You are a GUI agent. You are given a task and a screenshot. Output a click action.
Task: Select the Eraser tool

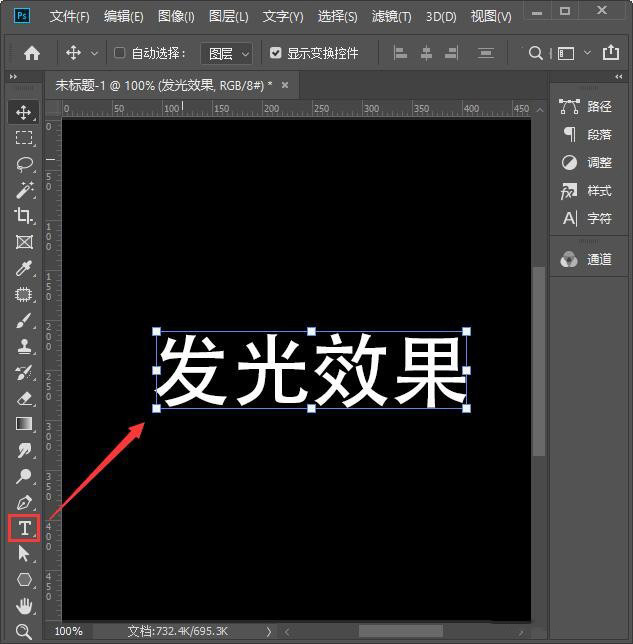pyautogui.click(x=24, y=398)
